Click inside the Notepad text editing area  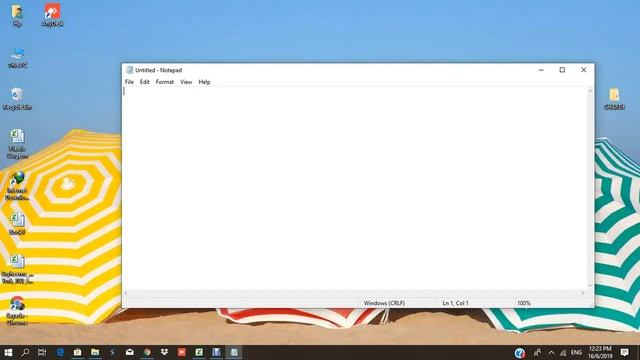pos(355,189)
